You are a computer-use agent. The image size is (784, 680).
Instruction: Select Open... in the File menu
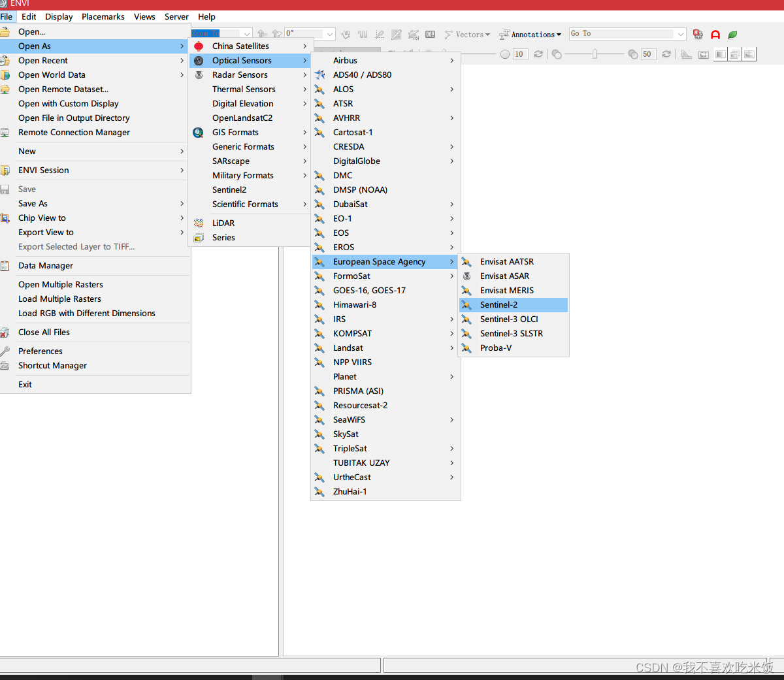(x=95, y=31)
